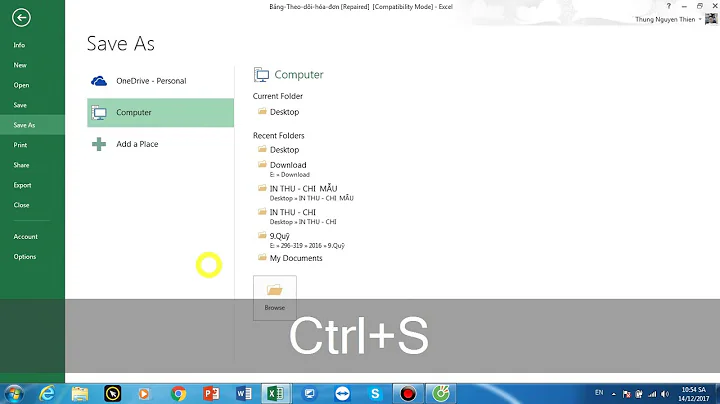Choose Add a Place
Screen dimensions: 720x404
point(160,144)
